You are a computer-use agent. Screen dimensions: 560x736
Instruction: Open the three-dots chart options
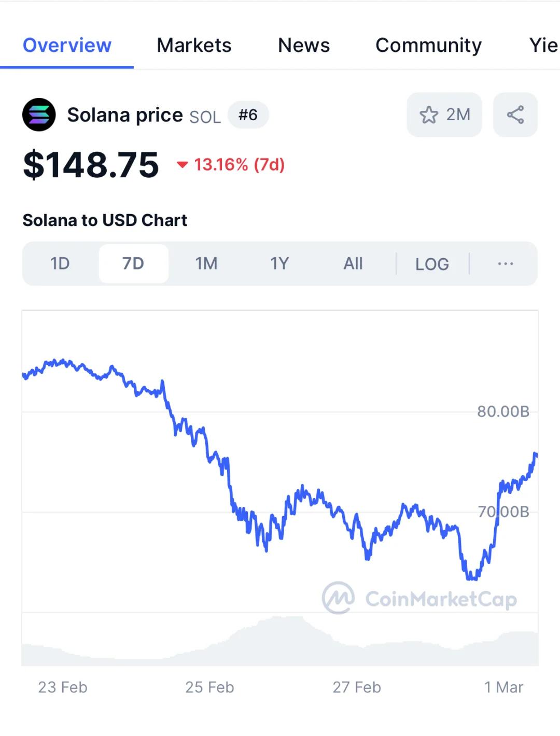click(505, 264)
